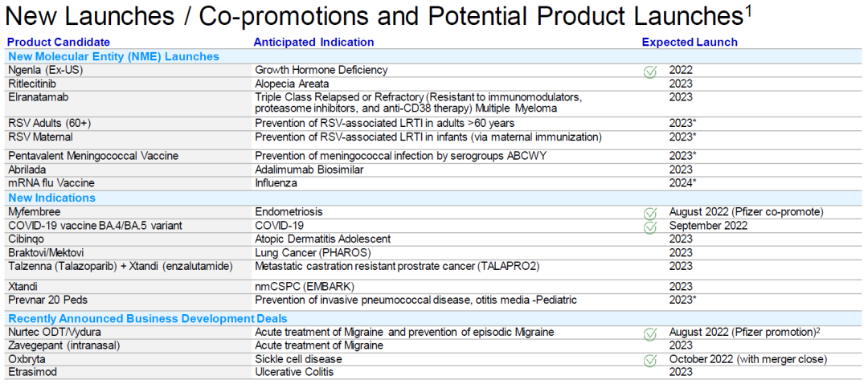This screenshot has height=384, width=868.
Task: Click the Nurtec ODT/Vydura product name
Action: pos(53,332)
